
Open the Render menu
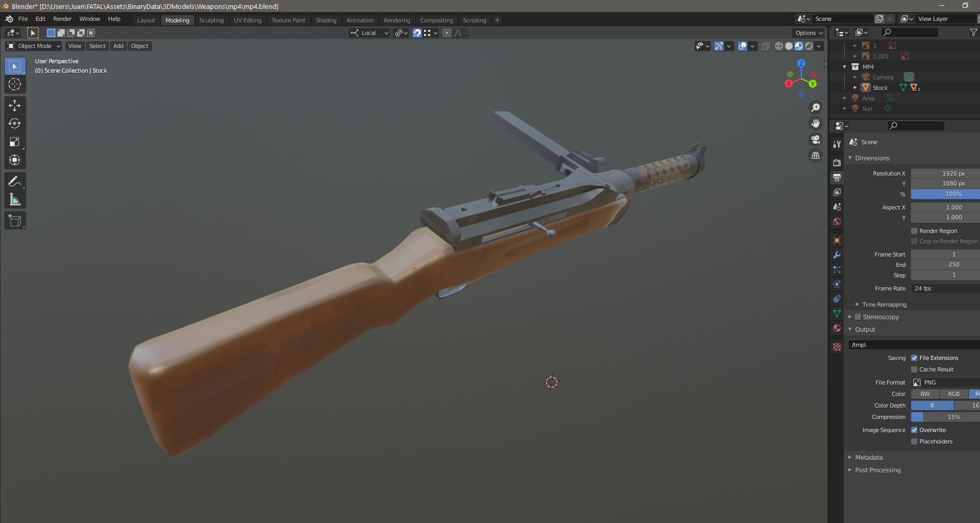62,19
